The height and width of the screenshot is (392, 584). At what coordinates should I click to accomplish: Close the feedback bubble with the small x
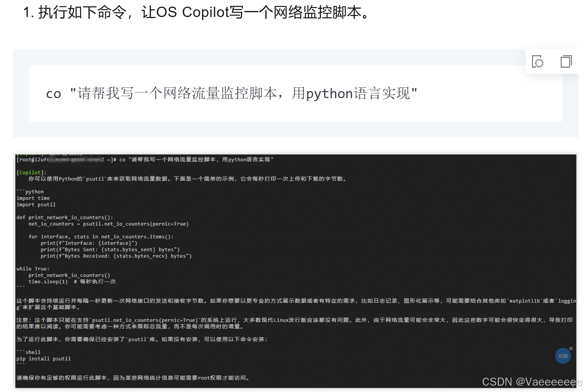coord(571,348)
